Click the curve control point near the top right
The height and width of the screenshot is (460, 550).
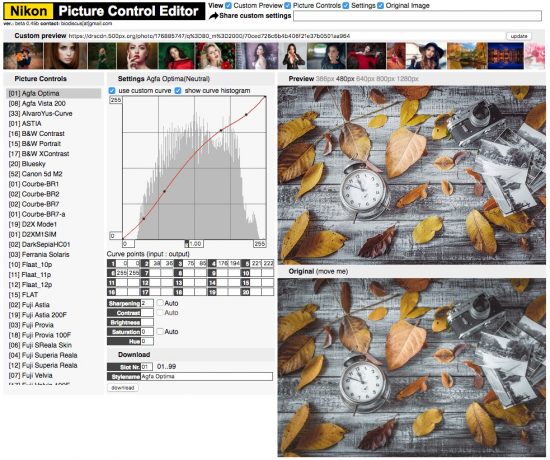(x=246, y=114)
